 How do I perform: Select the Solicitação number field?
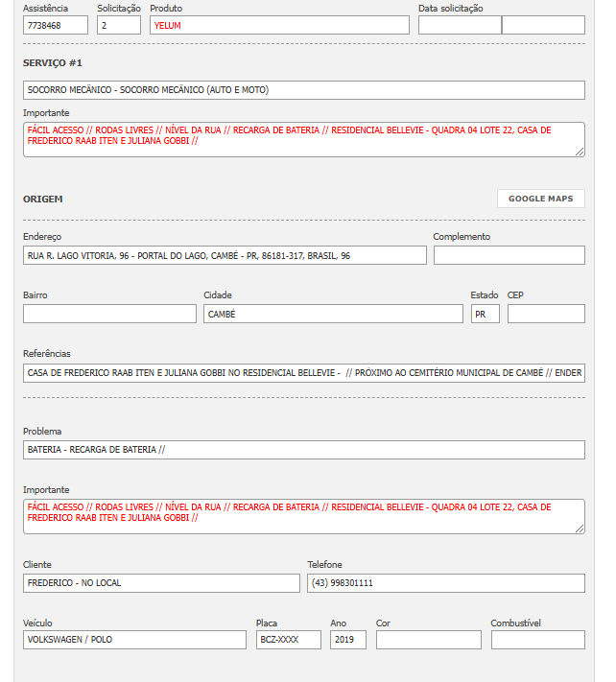[119, 25]
